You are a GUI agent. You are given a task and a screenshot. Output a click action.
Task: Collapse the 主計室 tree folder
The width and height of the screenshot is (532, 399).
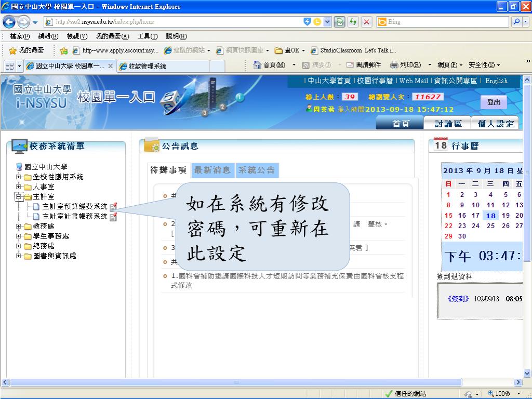(18, 196)
